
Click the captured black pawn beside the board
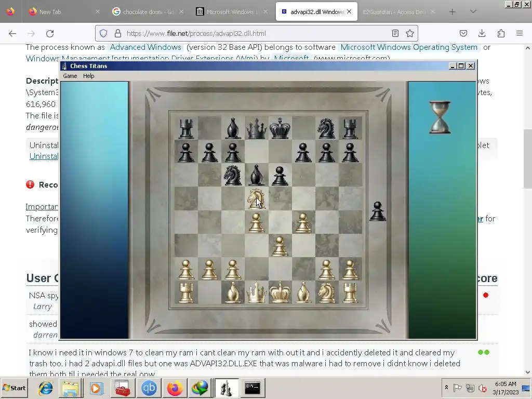coord(378,211)
